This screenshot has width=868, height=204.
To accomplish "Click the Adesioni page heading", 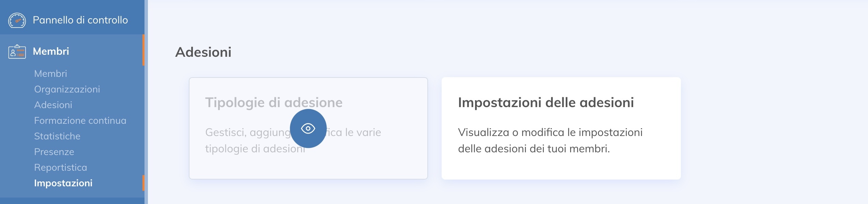I will click(x=203, y=52).
